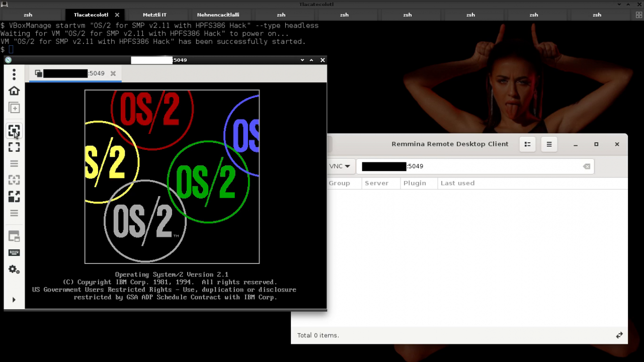Click the VBoxManage startvm command line

click(x=159, y=26)
